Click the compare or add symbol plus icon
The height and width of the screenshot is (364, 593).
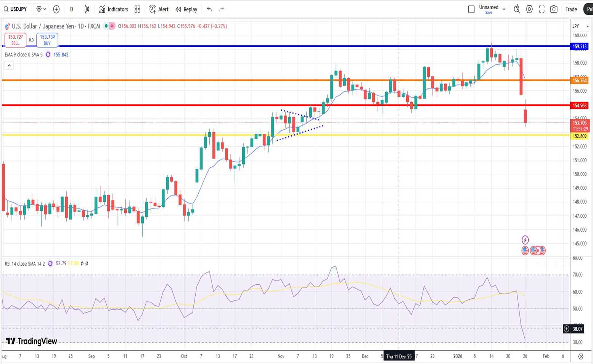pos(56,9)
